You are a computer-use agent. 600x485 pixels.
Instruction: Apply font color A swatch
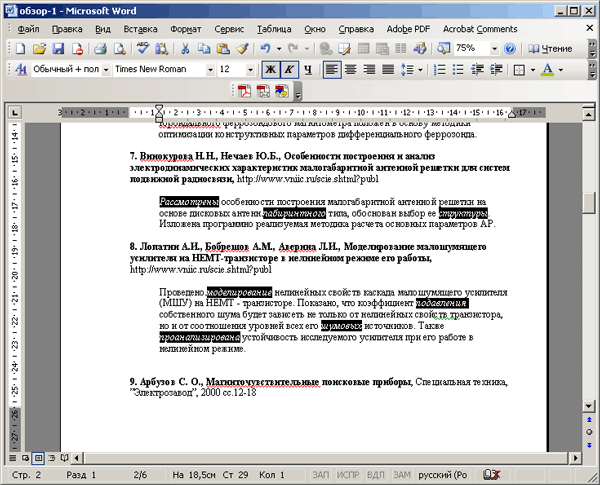(x=548, y=69)
